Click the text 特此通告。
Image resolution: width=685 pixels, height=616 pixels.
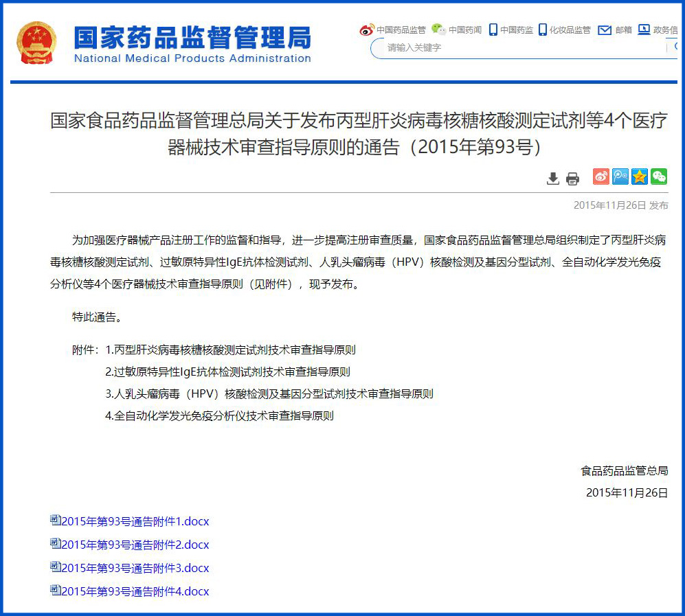(97, 317)
